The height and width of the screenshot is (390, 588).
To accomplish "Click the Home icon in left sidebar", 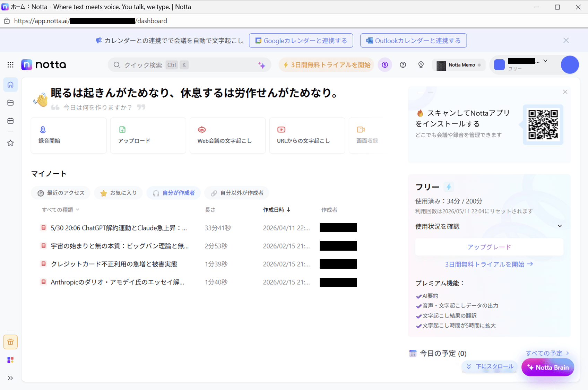I will click(10, 85).
